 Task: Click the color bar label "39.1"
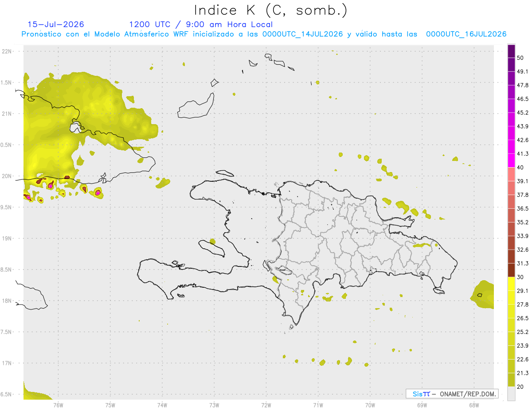[x=523, y=181]
